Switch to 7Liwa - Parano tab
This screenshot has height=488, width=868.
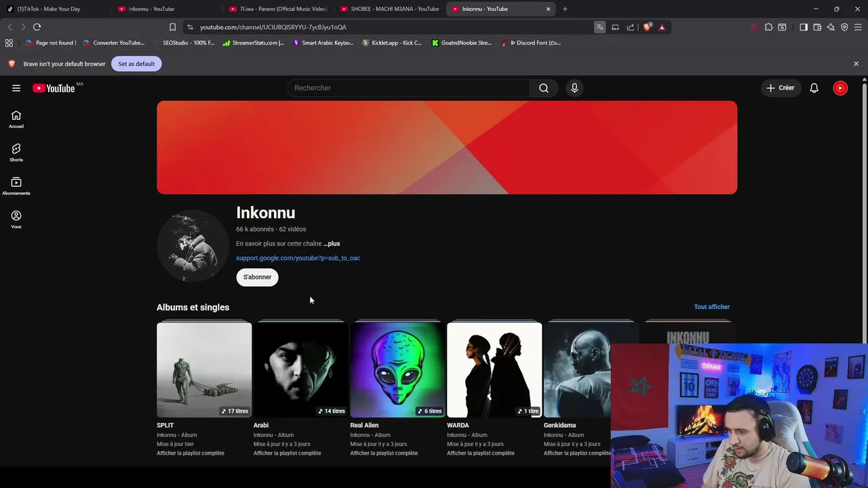pyautogui.click(x=278, y=9)
